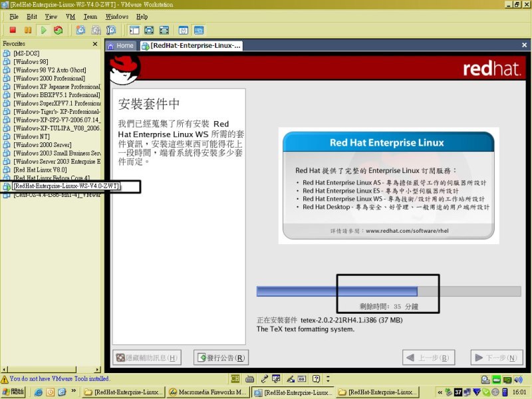Click the 發行公告(R) release notes button

[221, 358]
